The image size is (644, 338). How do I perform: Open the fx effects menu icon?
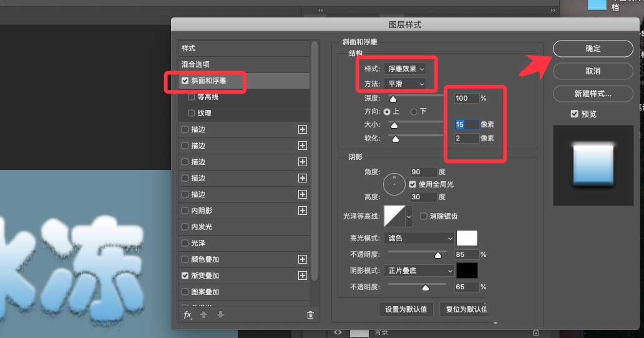click(187, 315)
